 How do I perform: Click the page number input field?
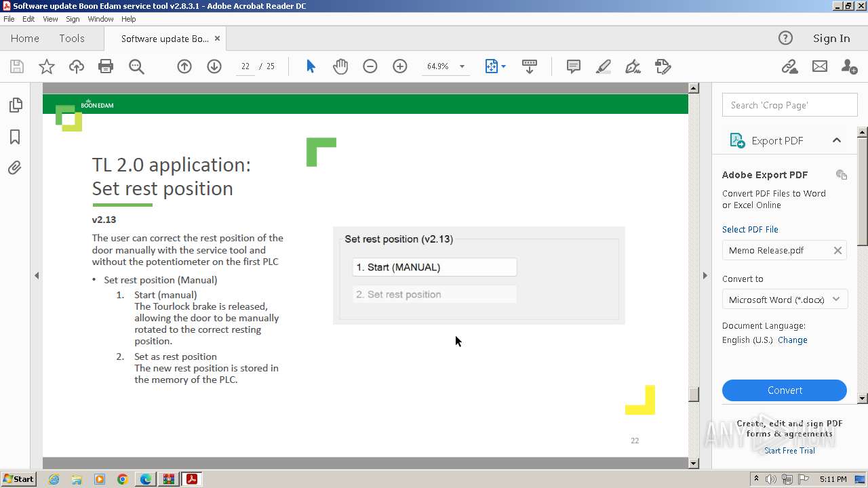[245, 66]
